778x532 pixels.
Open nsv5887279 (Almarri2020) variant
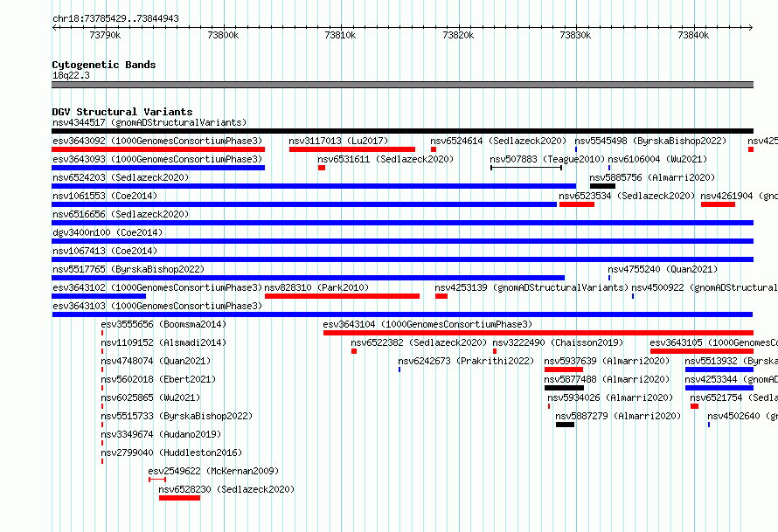(618, 416)
